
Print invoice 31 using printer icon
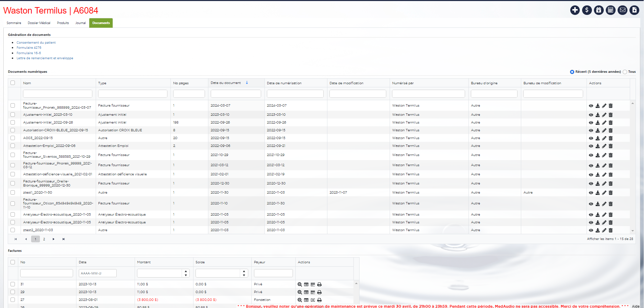coord(319,285)
